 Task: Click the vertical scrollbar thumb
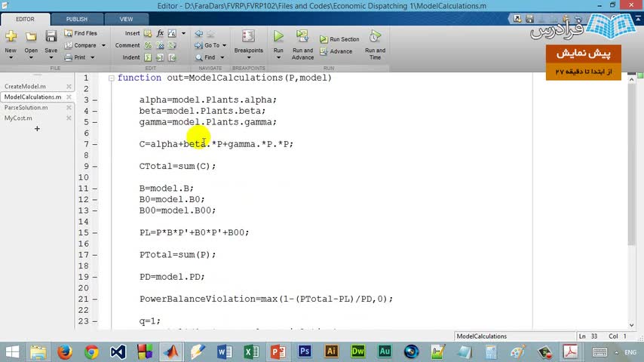coord(632,164)
